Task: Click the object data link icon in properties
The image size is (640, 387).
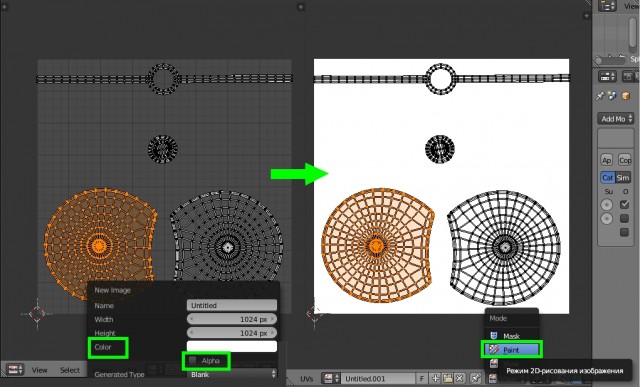Action: pyautogui.click(x=612, y=96)
